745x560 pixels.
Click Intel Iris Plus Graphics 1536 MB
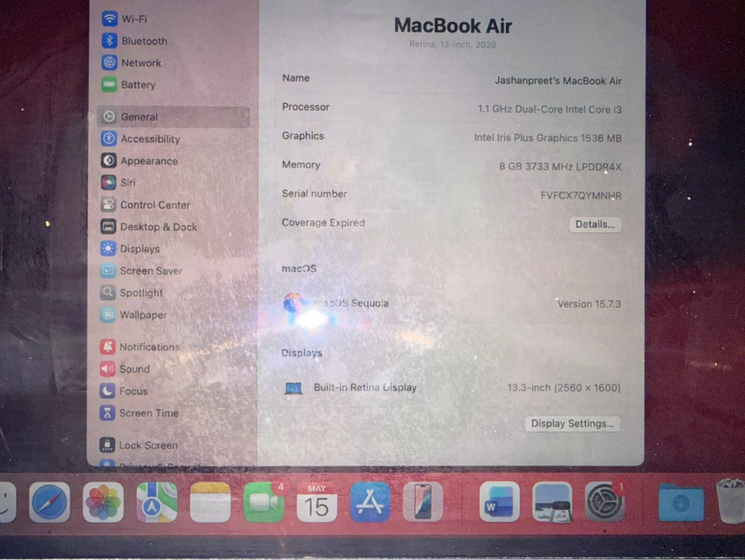click(x=548, y=138)
